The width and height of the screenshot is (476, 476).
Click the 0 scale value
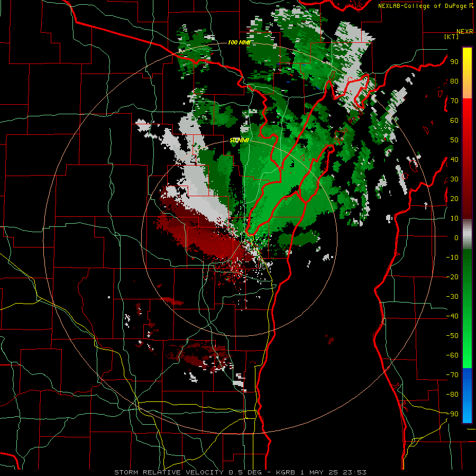click(456, 237)
